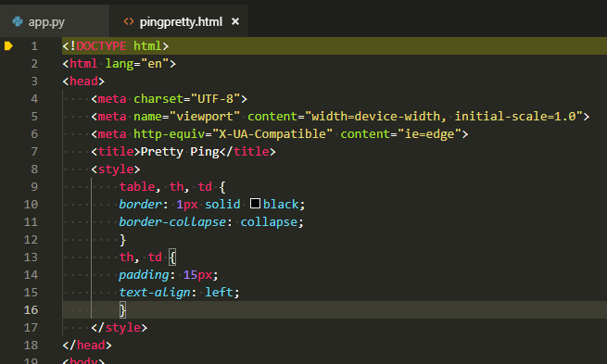
Task: Click the charset="UTF-8" text
Action: pyautogui.click(x=187, y=98)
